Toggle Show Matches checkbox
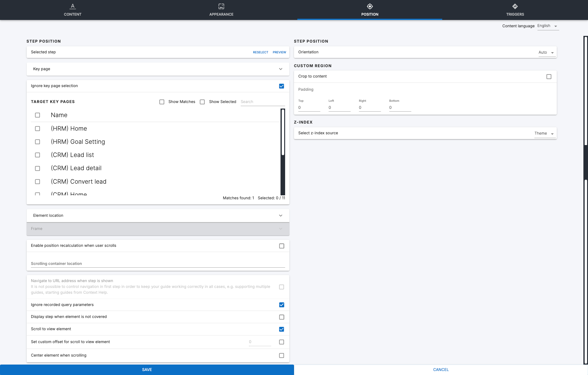This screenshot has width=588, height=375. coord(162,102)
